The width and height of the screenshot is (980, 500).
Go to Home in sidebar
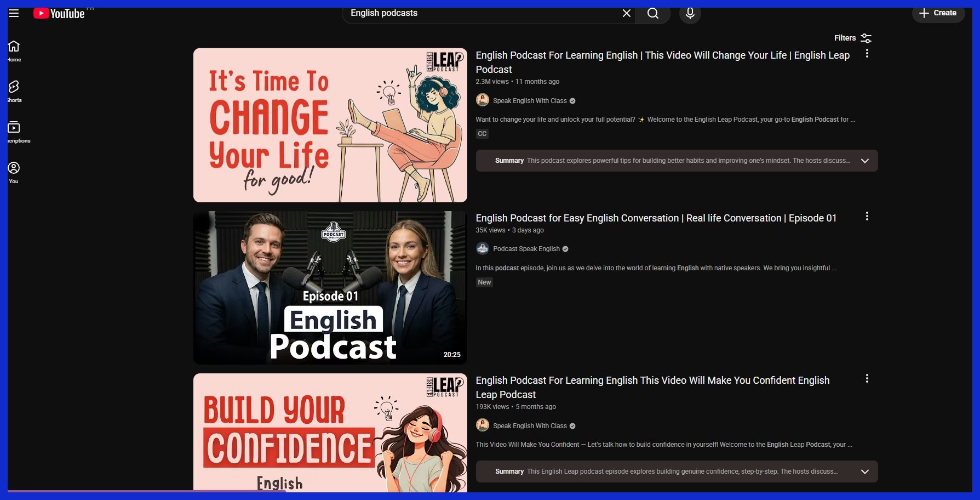[14, 51]
